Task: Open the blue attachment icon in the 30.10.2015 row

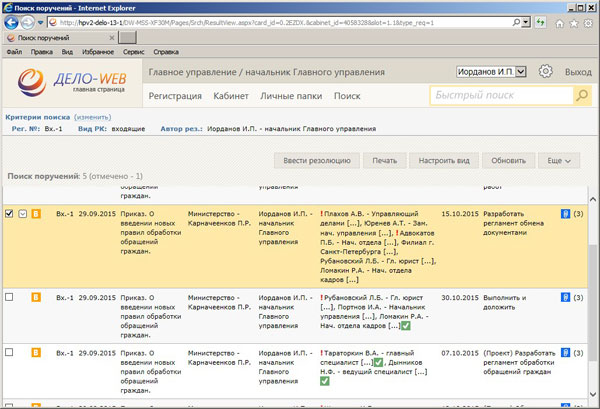Action: 564,297
